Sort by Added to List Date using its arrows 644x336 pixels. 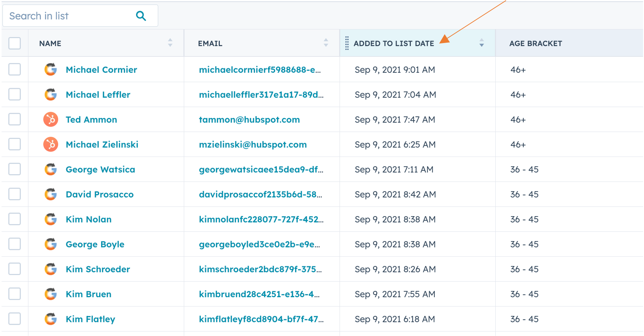tap(482, 43)
